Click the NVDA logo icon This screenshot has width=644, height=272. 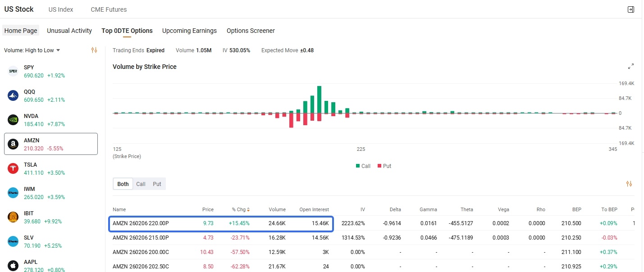point(13,120)
